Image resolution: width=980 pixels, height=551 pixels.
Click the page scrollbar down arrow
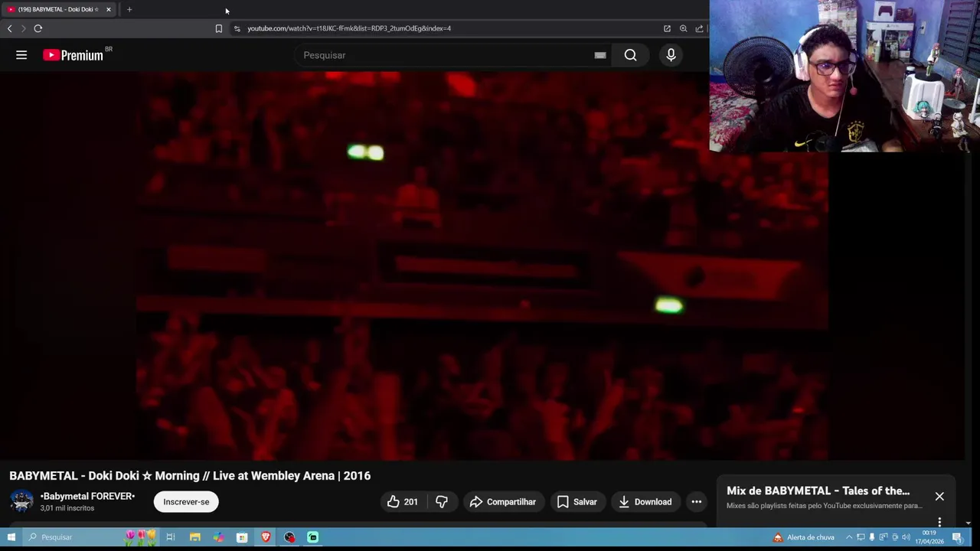(969, 523)
